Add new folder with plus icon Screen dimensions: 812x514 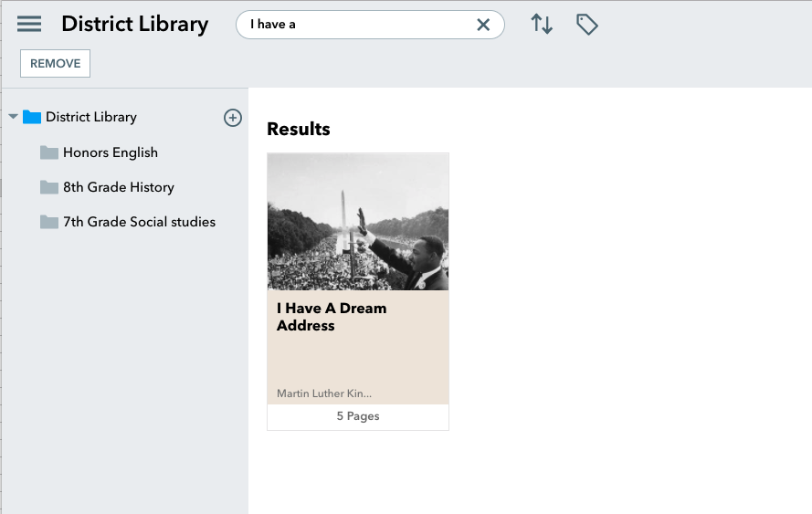point(233,118)
